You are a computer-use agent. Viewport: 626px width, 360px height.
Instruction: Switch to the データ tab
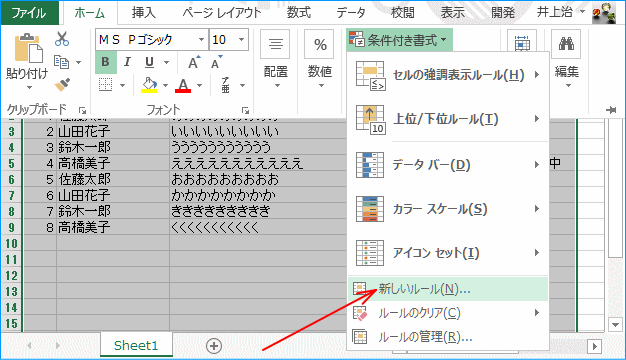click(351, 13)
